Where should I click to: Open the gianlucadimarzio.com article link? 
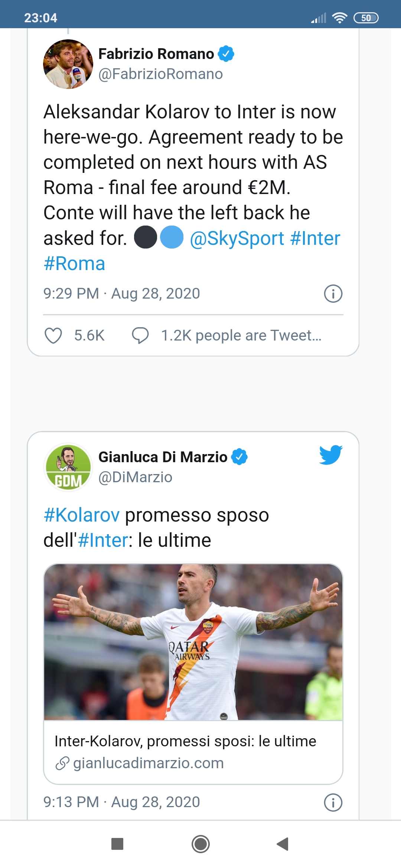click(x=149, y=763)
